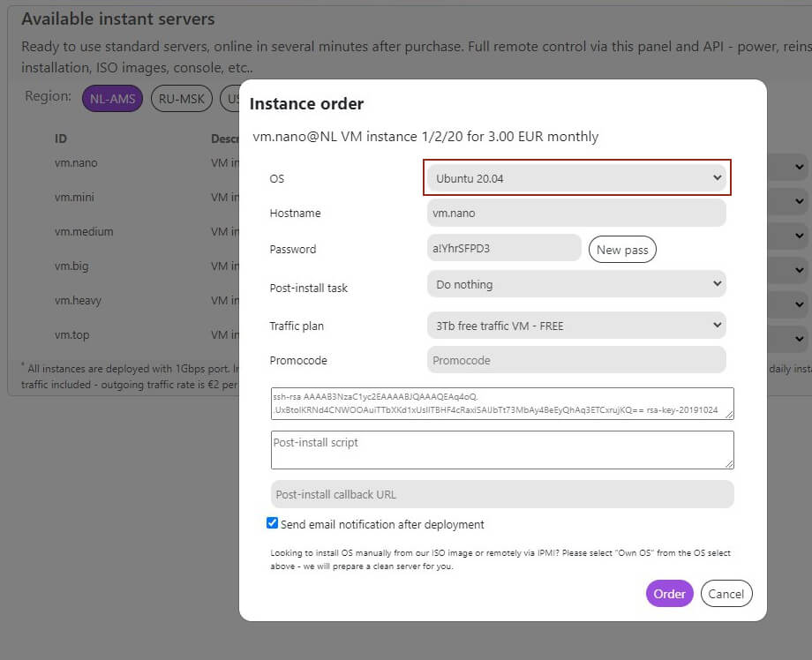Select the NL-AMS region tab

tap(112, 99)
